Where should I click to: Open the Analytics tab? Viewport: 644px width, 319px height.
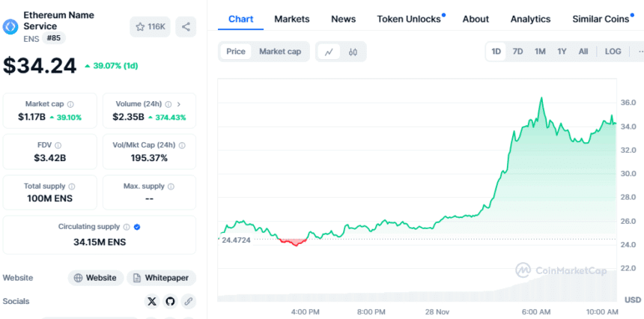[x=530, y=19]
